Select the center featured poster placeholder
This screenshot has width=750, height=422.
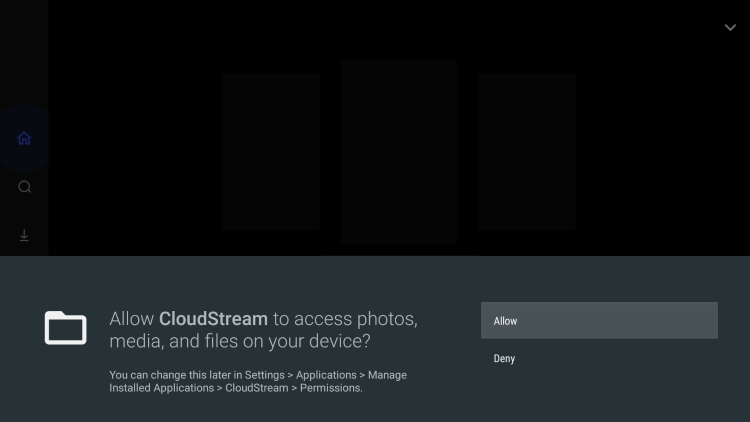tap(399, 152)
